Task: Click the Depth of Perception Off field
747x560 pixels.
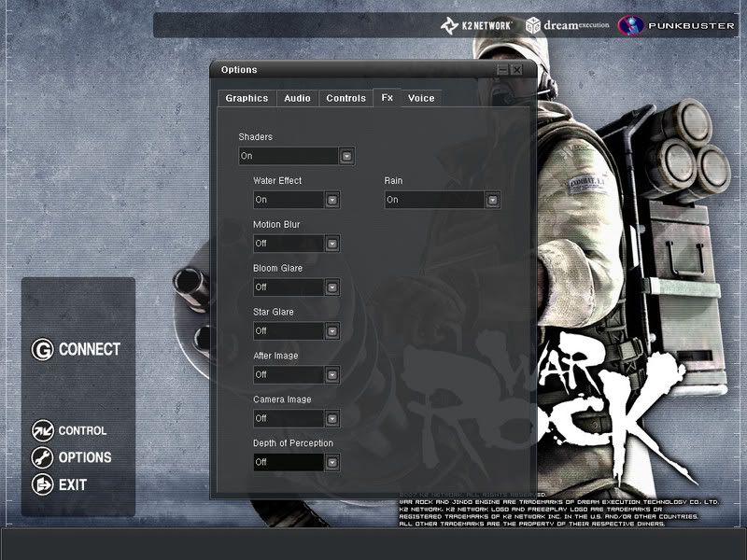Action: (x=289, y=462)
